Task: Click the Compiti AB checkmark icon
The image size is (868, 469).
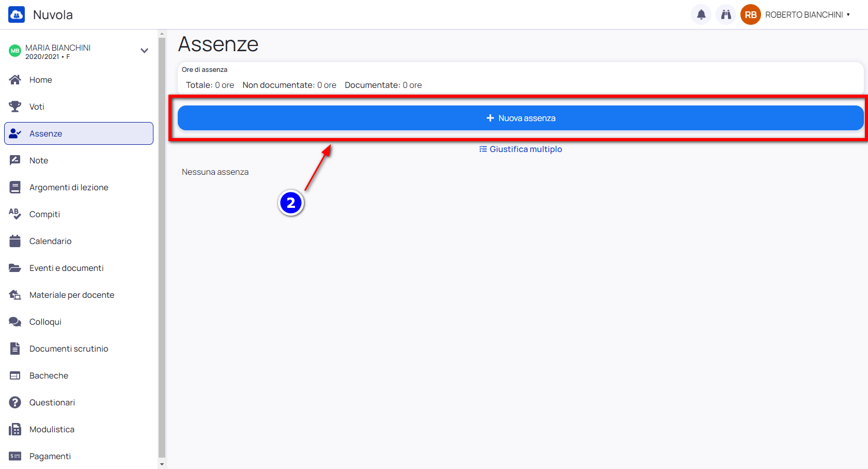Action: tap(15, 214)
